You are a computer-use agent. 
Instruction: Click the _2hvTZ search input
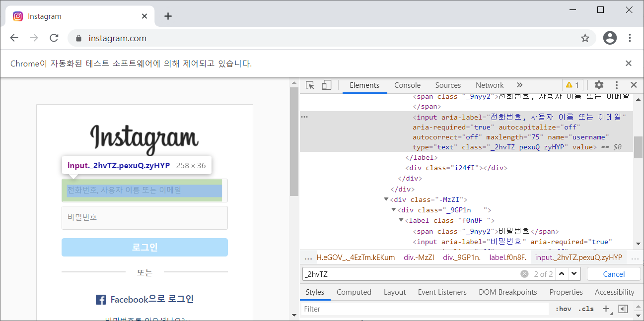(x=411, y=274)
